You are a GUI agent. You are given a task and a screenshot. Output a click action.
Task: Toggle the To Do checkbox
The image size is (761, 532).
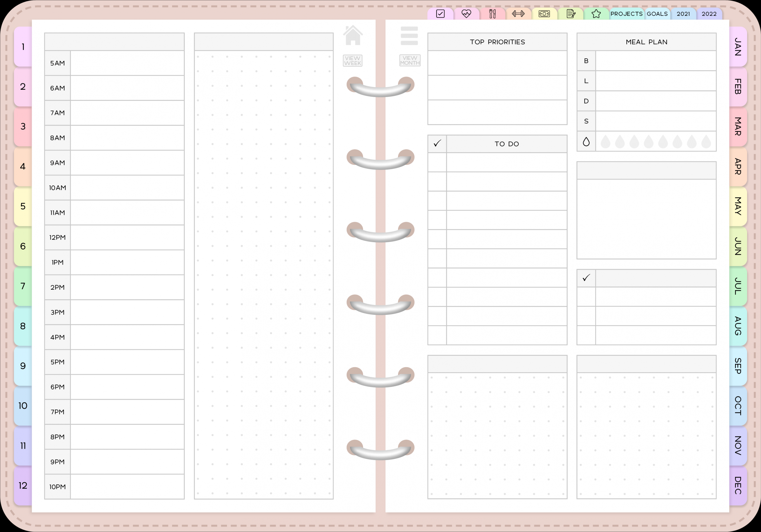click(437, 143)
